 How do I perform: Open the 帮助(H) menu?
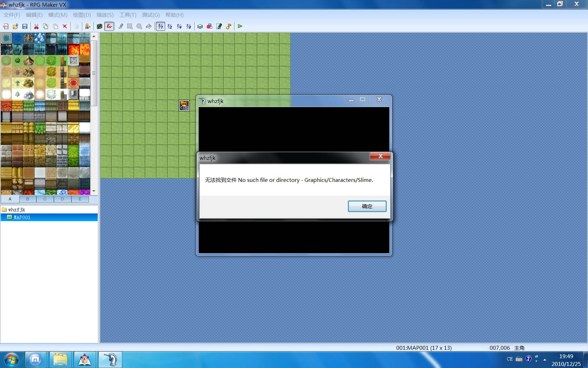(174, 15)
